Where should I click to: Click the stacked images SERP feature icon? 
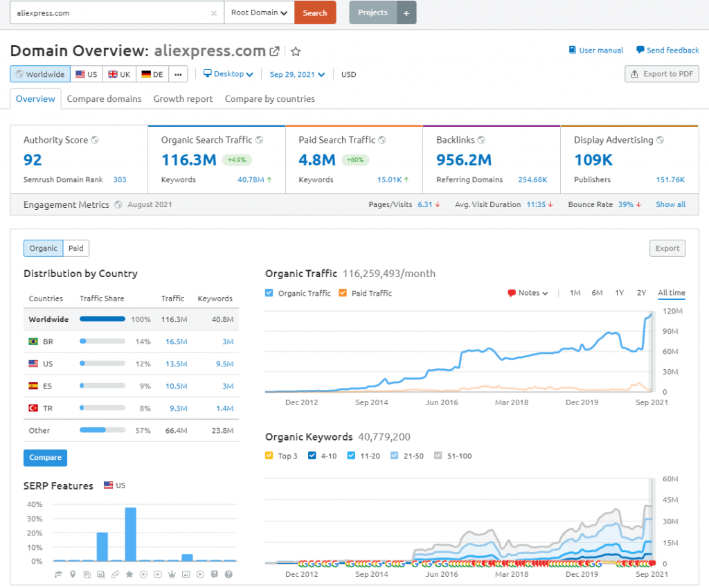point(101,574)
